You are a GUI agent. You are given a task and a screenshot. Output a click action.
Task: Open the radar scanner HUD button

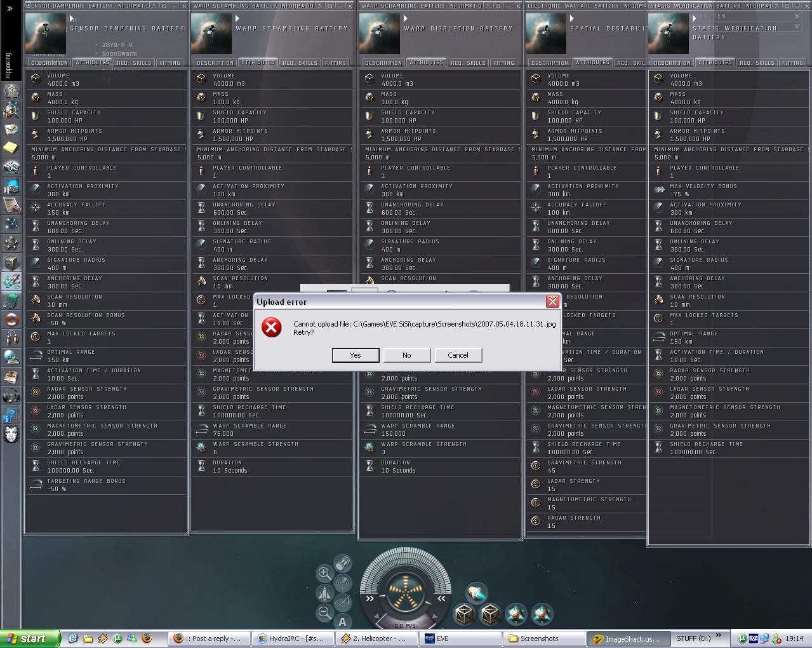coord(343,583)
